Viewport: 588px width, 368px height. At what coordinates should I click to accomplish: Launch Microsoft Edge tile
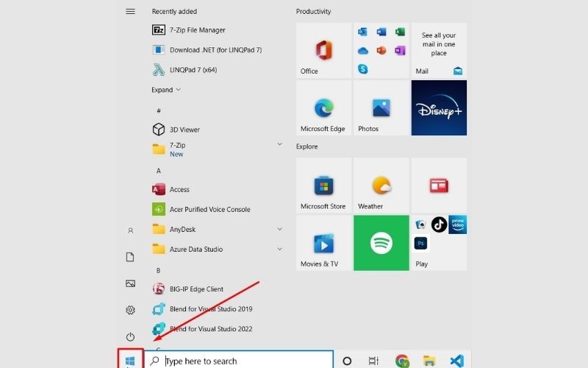tap(323, 107)
